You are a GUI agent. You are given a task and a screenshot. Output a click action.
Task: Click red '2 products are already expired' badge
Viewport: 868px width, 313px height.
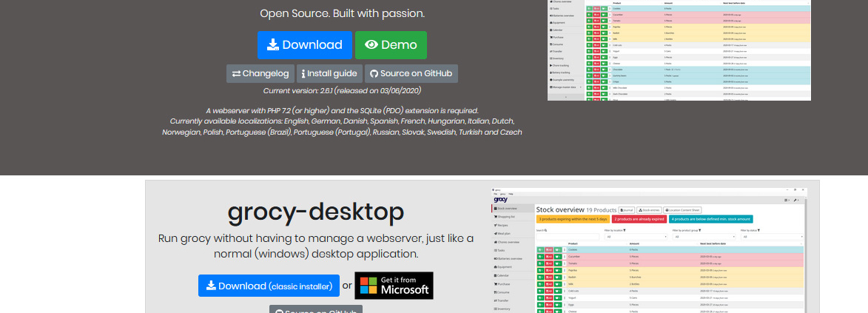[x=639, y=219]
